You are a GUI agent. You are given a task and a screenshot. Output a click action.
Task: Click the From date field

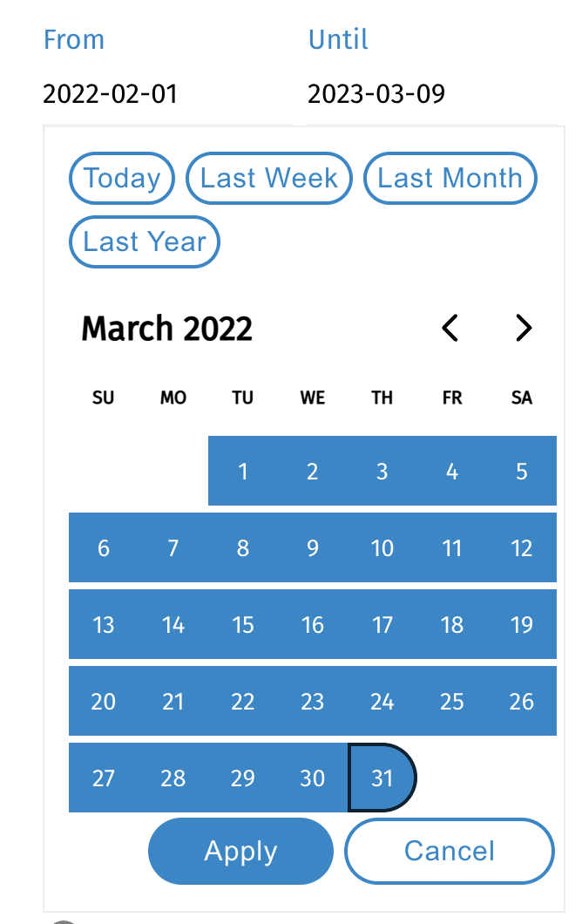(111, 94)
